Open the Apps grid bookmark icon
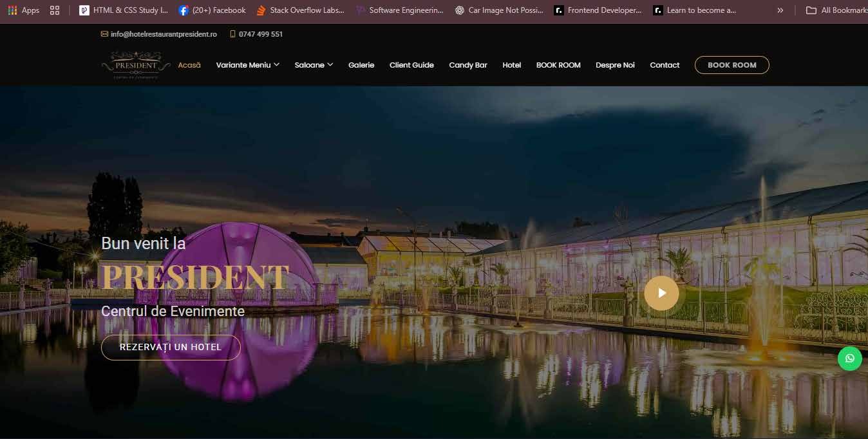 click(x=23, y=10)
